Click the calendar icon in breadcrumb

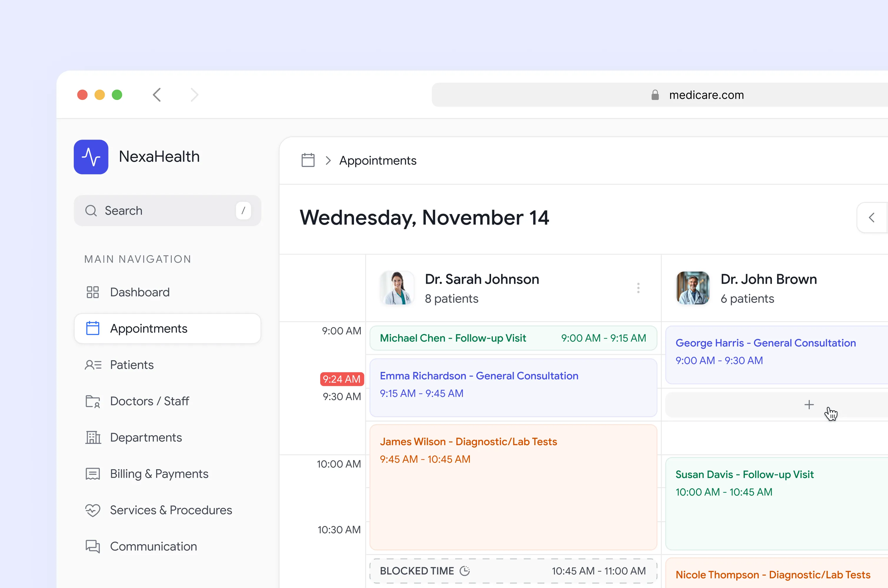coord(308,160)
